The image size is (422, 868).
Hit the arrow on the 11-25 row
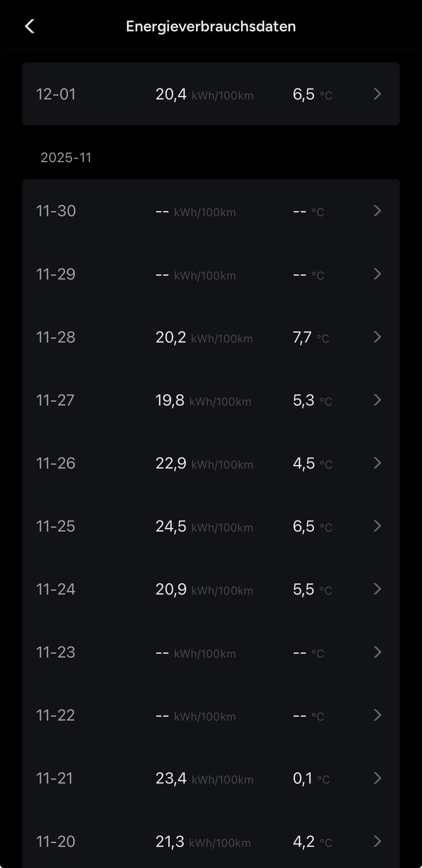click(377, 526)
